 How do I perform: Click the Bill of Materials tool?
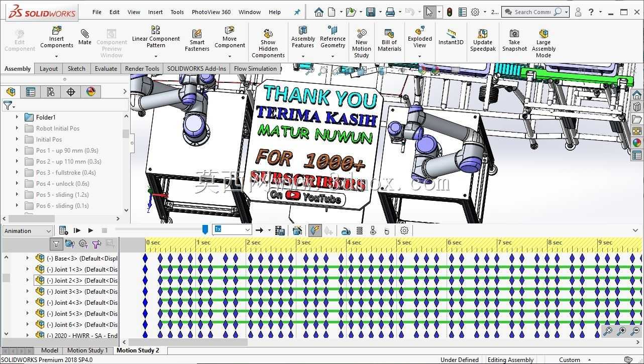(389, 39)
